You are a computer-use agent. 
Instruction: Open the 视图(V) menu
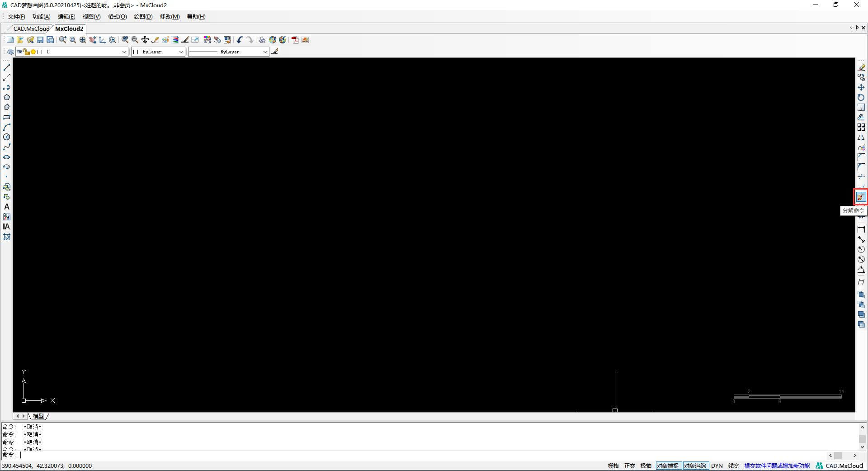click(x=91, y=17)
